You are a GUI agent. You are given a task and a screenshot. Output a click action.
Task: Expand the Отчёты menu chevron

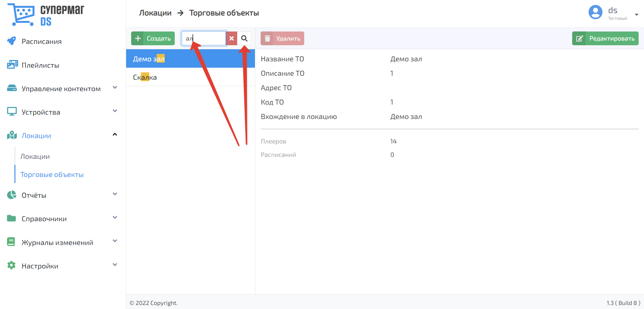click(115, 194)
